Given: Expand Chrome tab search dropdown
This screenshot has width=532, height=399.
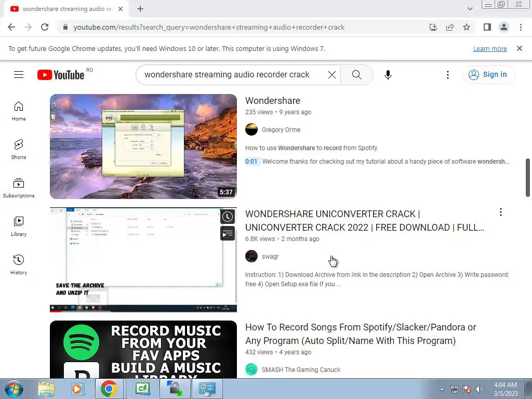Looking at the screenshot, I should click(470, 9).
